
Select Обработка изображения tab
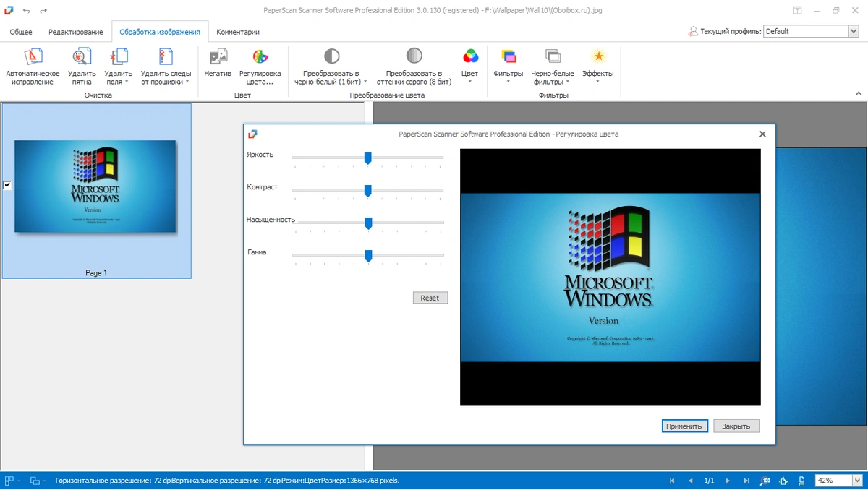click(x=160, y=32)
